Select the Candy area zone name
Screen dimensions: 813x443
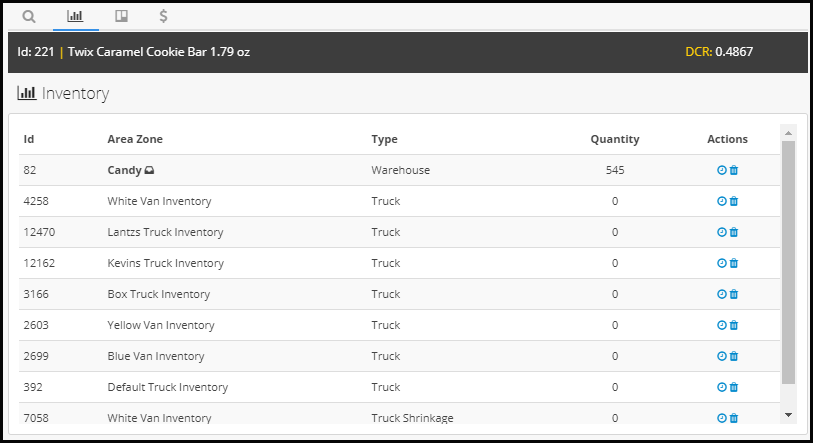(x=124, y=170)
